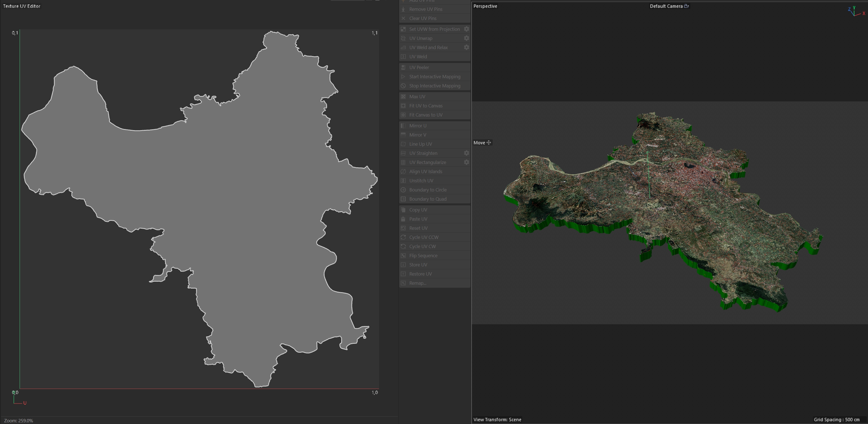Click the Fit UV to Canvas icon
Viewport: 868px width, 424px height.
tap(403, 105)
